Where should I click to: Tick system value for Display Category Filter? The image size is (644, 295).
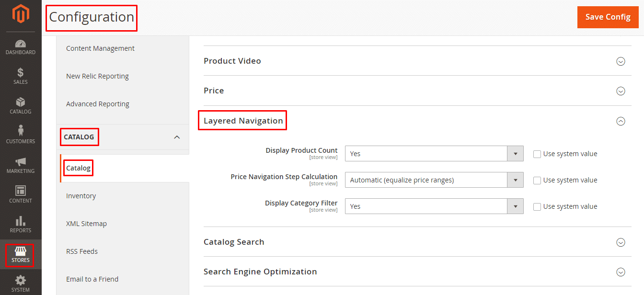click(537, 207)
